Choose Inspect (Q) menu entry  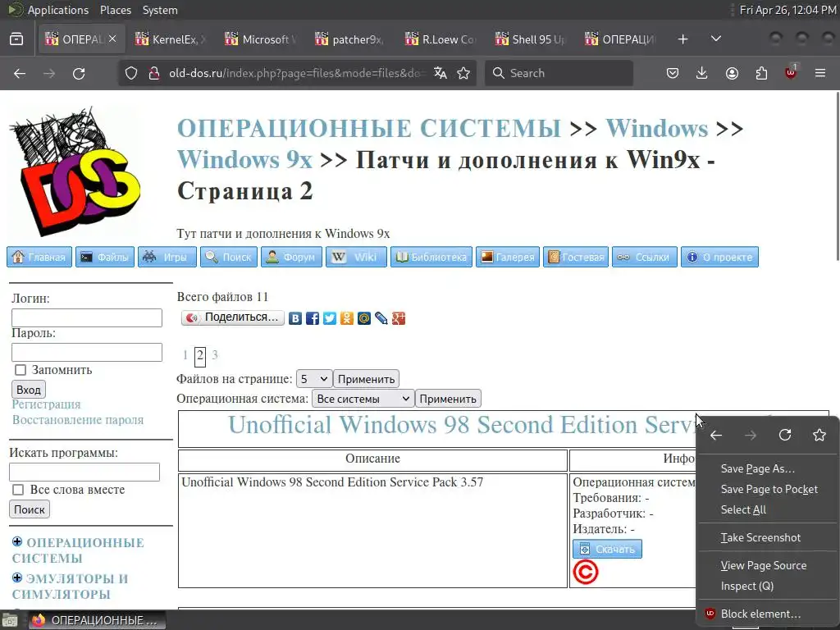point(768,586)
